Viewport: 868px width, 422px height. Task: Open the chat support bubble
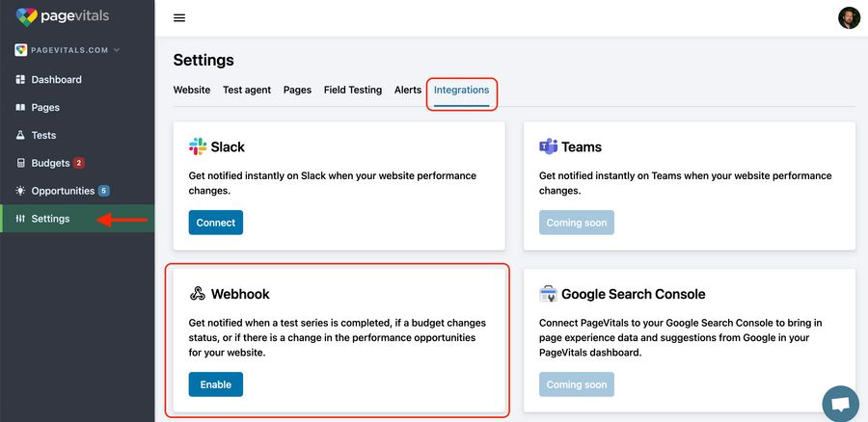[x=840, y=404]
